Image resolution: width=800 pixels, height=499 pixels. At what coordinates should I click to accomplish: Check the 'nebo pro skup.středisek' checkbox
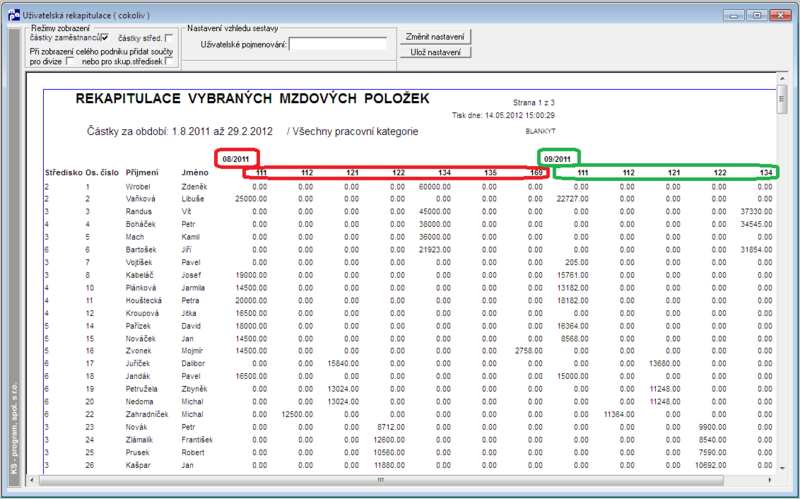169,61
